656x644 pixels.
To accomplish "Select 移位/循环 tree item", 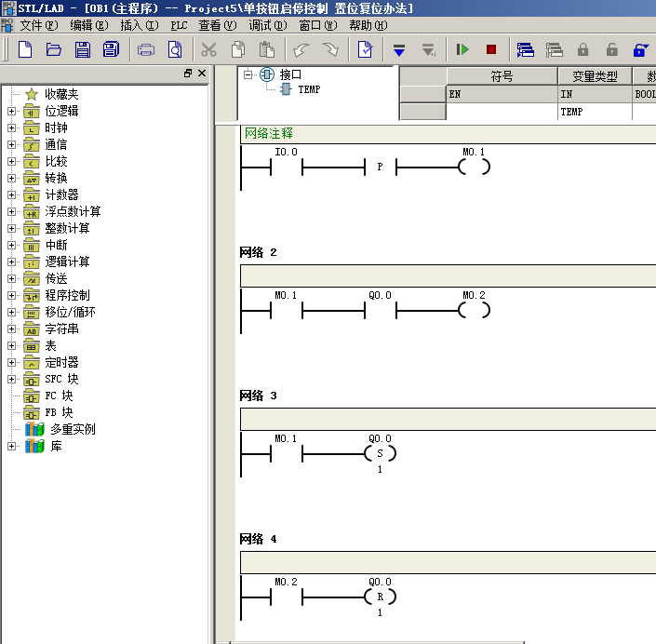I will pos(70,312).
